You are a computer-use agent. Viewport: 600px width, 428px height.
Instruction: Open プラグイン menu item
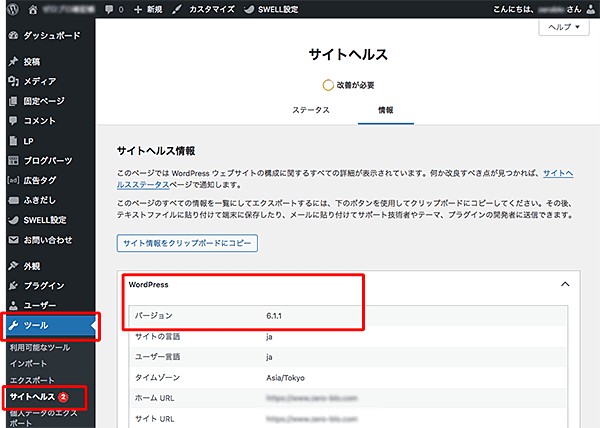click(x=44, y=286)
